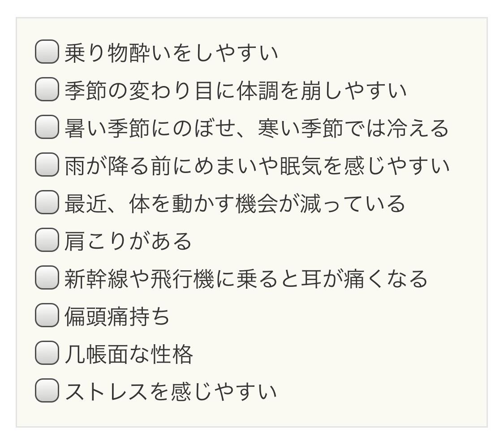Select the 雨が降る前にめまいや眠気を感じやすい checkbox
The image size is (504, 446).
pyautogui.click(x=47, y=165)
